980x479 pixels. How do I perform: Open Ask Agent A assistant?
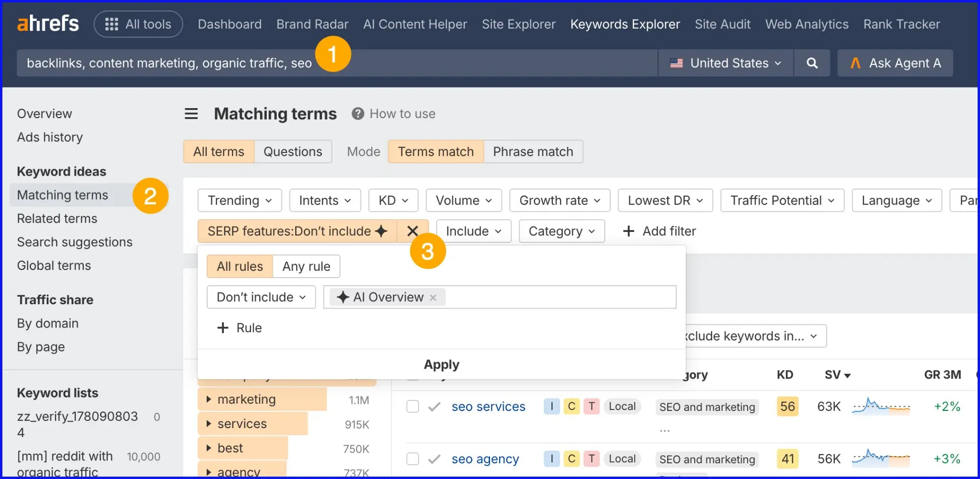point(895,63)
